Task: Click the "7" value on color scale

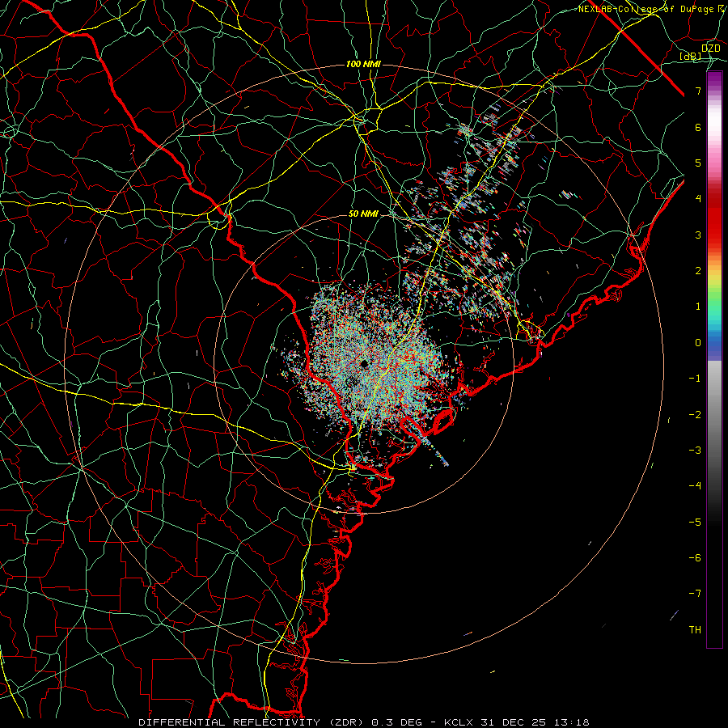Action: 698,91
